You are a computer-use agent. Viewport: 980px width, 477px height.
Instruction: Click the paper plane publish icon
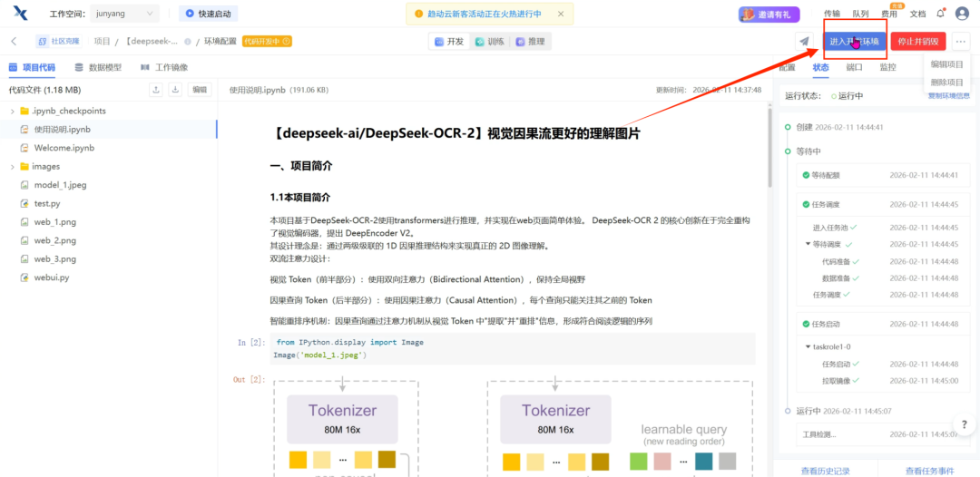[x=805, y=42]
